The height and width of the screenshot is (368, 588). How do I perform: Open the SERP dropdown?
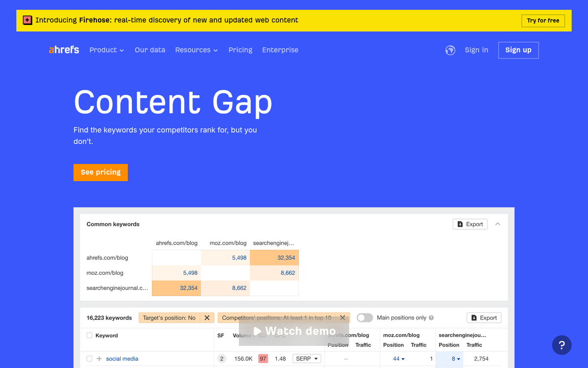pyautogui.click(x=306, y=359)
